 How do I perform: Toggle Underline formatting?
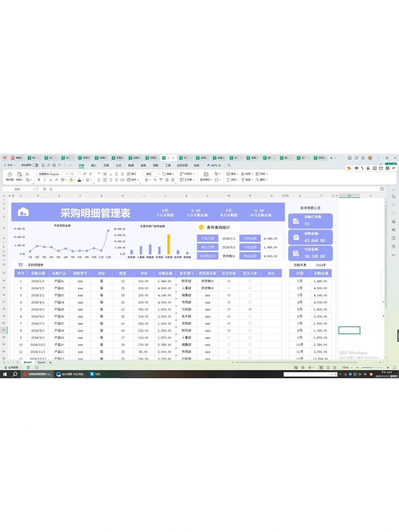coord(51,180)
